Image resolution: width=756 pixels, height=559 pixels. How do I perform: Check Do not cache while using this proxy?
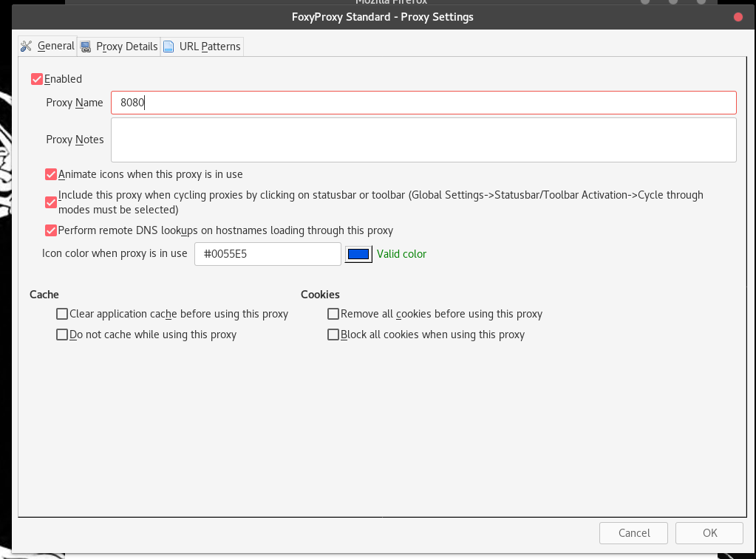point(62,335)
